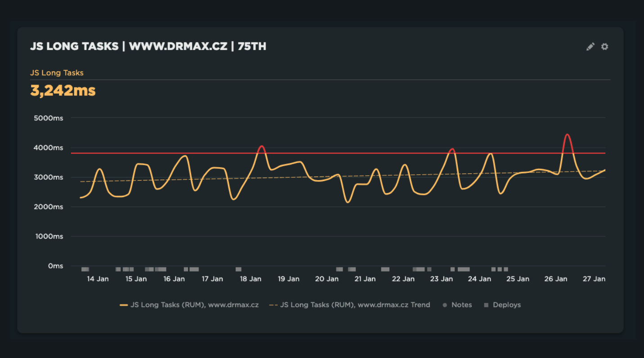This screenshot has width=644, height=358.
Task: Click the highest red peak near 26 Jan
Action: [x=567, y=135]
